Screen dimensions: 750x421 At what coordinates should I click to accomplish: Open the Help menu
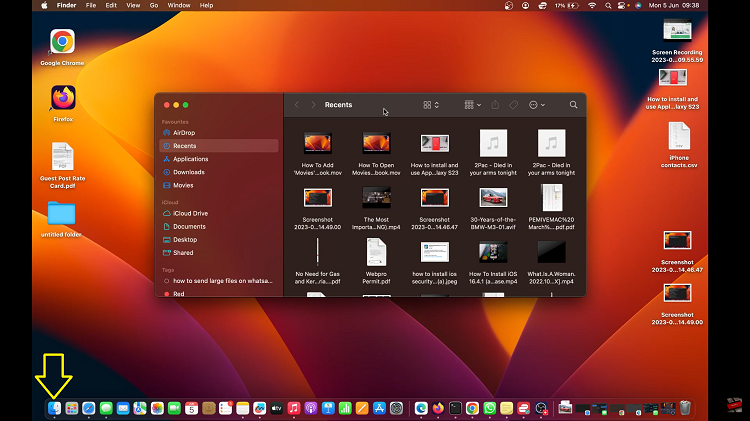(206, 5)
